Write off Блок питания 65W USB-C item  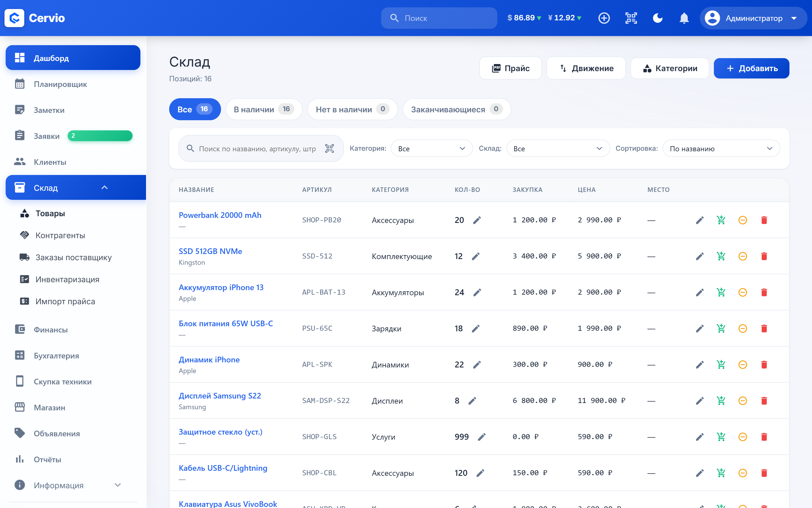(x=743, y=329)
